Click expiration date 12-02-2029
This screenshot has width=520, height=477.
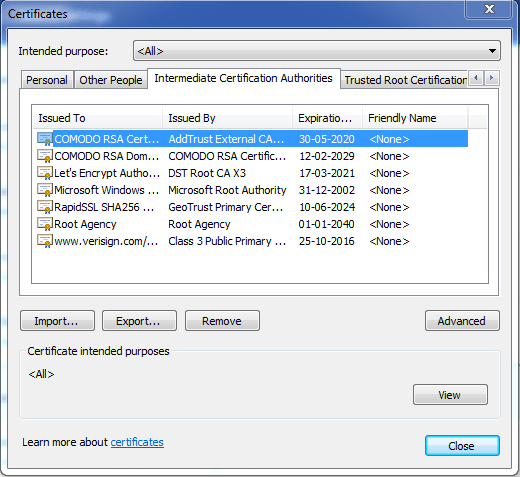(327, 156)
